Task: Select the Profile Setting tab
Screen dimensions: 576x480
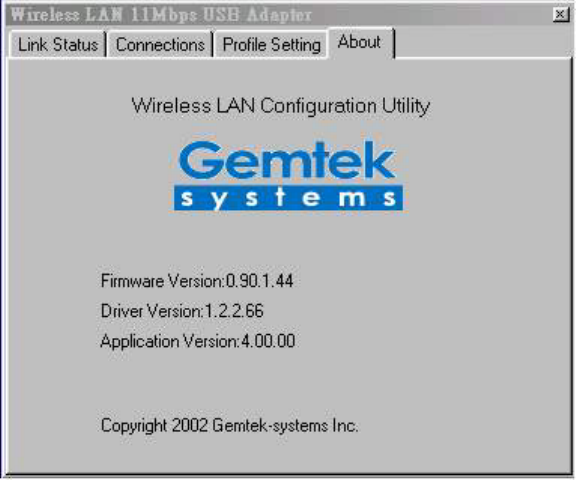Action: click(271, 44)
